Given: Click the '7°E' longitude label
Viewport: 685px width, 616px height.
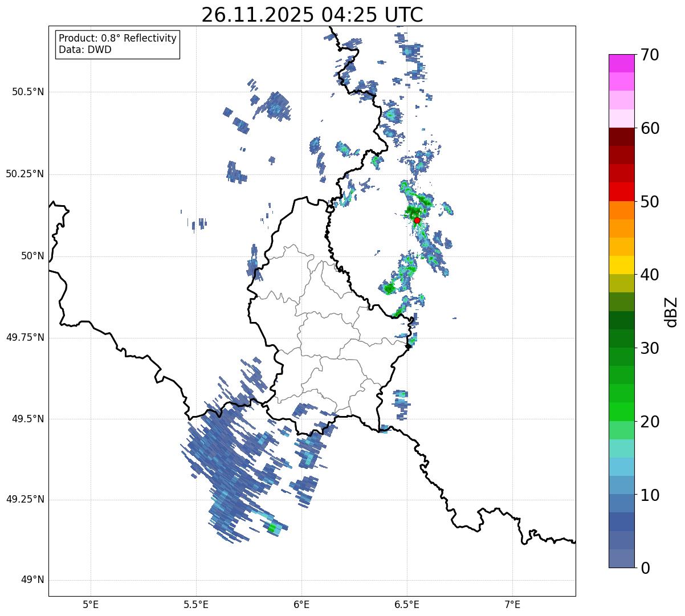Looking at the screenshot, I should pyautogui.click(x=512, y=604).
